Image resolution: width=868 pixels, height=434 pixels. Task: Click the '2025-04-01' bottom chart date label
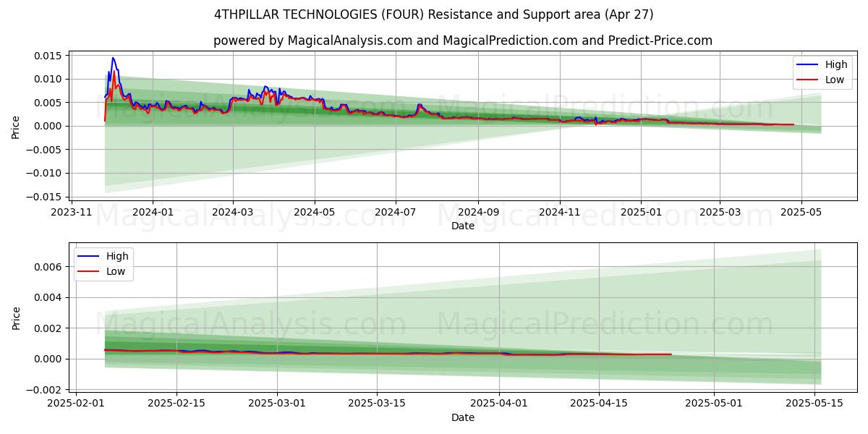499,404
